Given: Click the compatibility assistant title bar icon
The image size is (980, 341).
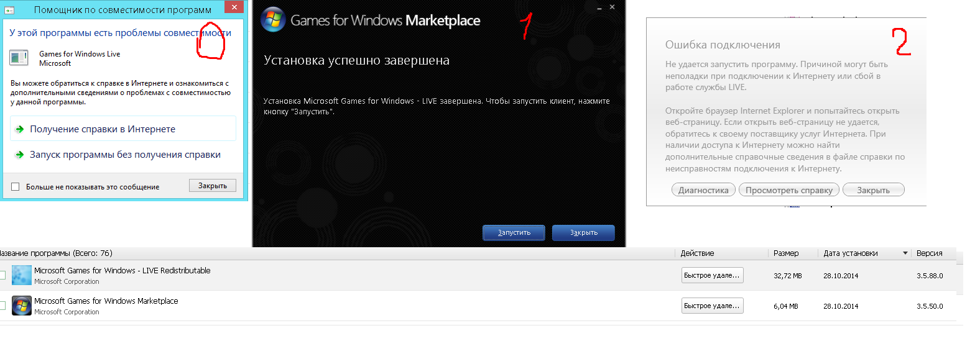Looking at the screenshot, I should pyautogui.click(x=9, y=11).
